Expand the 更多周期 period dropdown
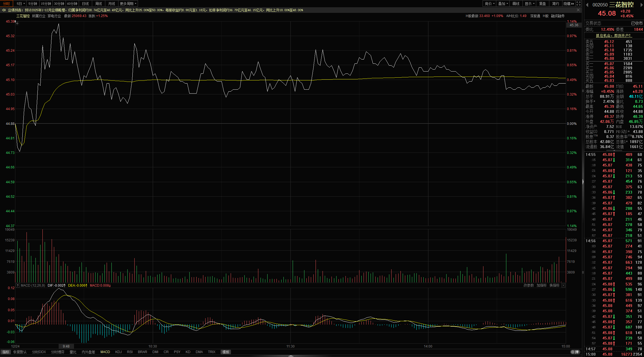This screenshot has height=357, width=644. (128, 4)
